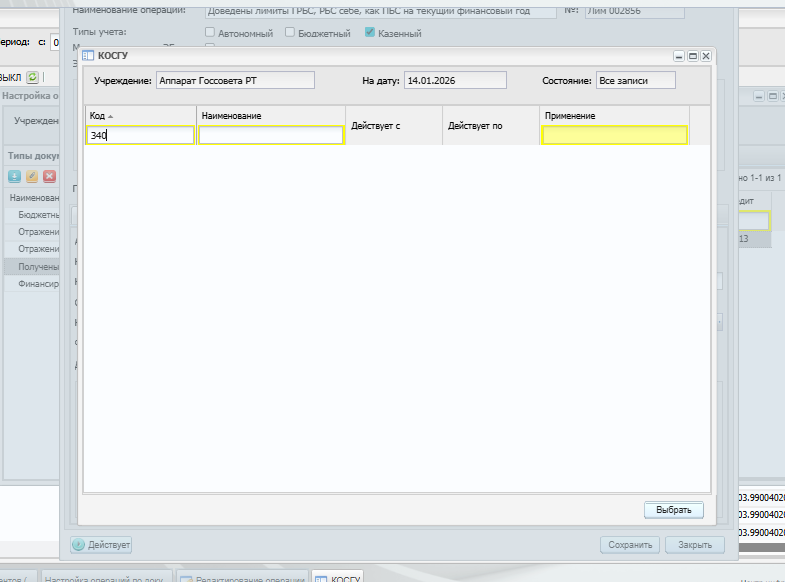Minimize the background Настройка window
This screenshot has height=582, width=785.
pos(759,96)
